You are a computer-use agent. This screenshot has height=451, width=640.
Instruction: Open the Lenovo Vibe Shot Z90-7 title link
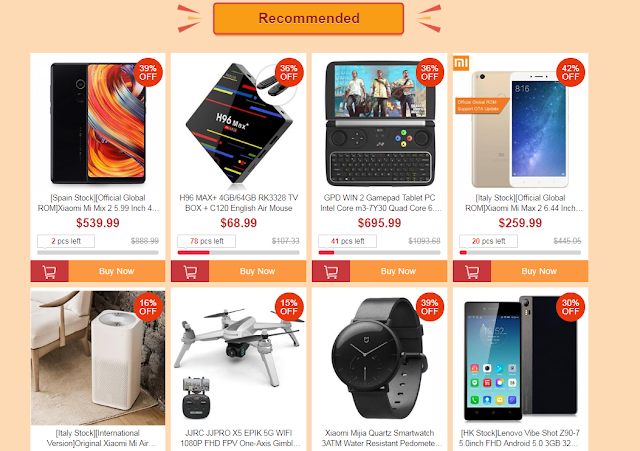[520, 438]
